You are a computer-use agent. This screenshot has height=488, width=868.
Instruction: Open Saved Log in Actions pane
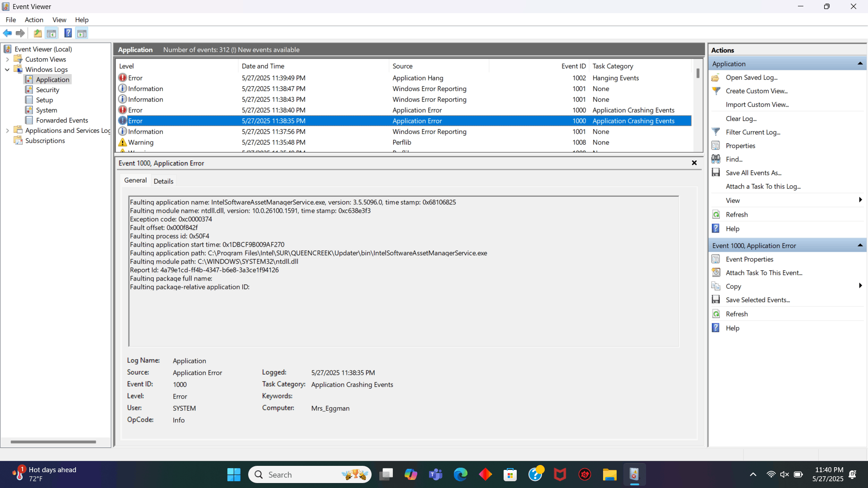[751, 77]
